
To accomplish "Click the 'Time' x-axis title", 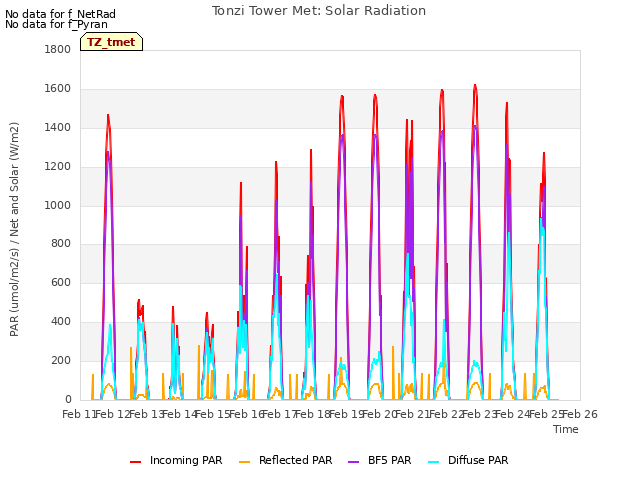I will (x=566, y=429).
